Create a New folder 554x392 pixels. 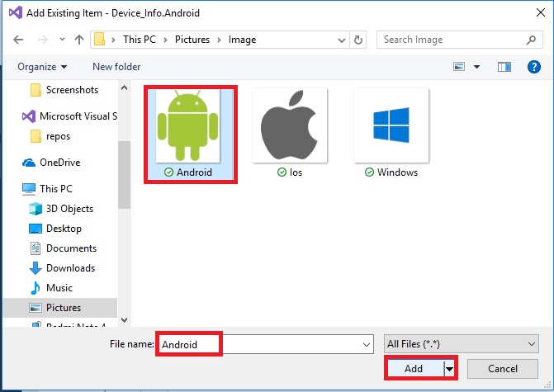pos(116,67)
